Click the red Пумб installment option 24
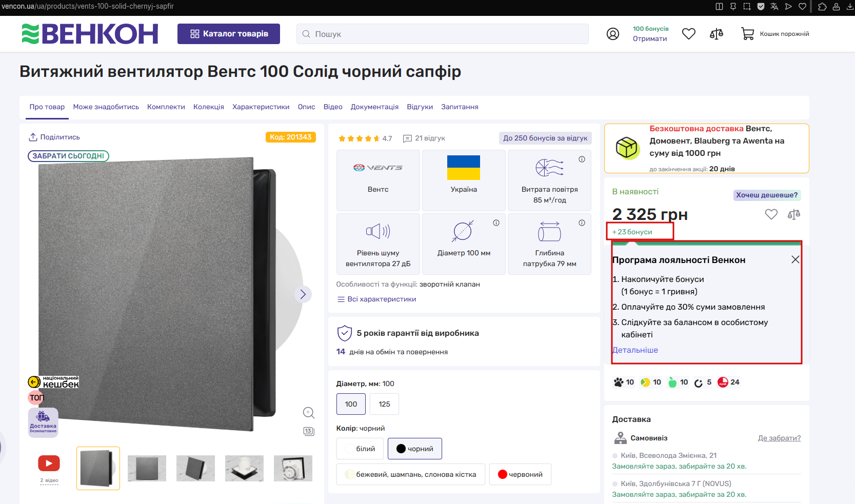Screen dimensions: 855x504 tap(728, 382)
